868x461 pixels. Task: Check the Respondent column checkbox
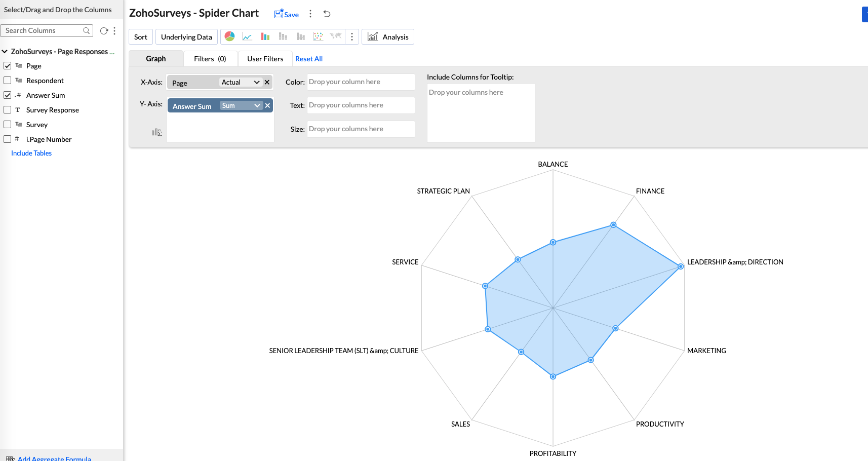point(8,81)
